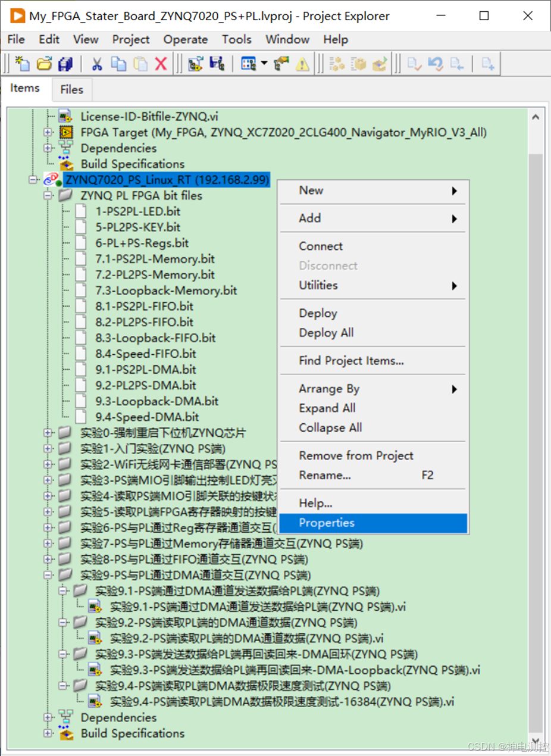Click the Cut scissors icon
The image size is (551, 756).
[98, 64]
